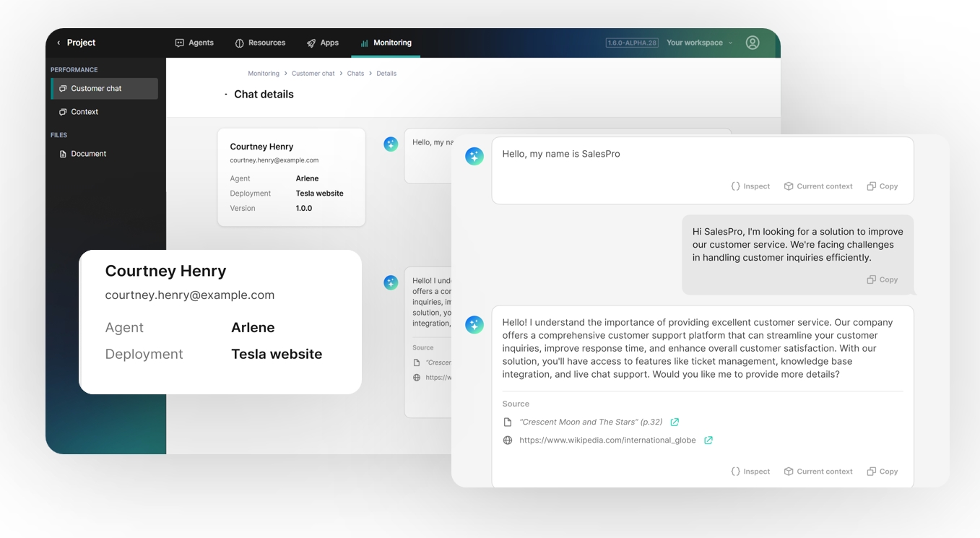Inspect the last assistant response with sources
The width and height of the screenshot is (980, 538).
tap(750, 472)
